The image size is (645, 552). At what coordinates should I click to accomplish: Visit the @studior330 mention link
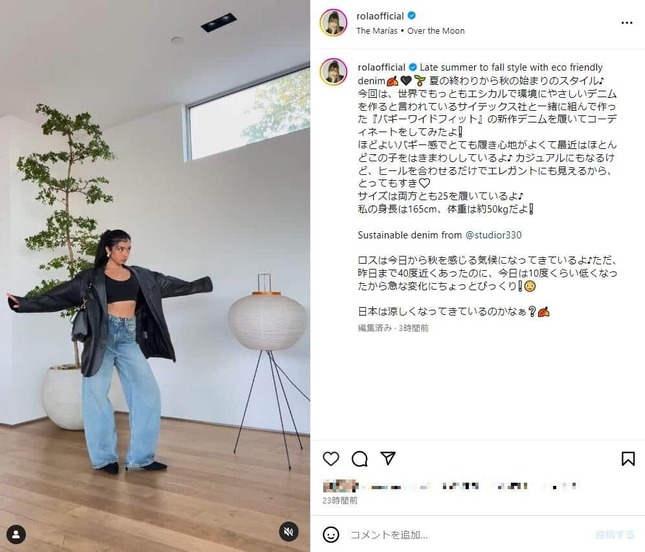pyautogui.click(x=493, y=235)
